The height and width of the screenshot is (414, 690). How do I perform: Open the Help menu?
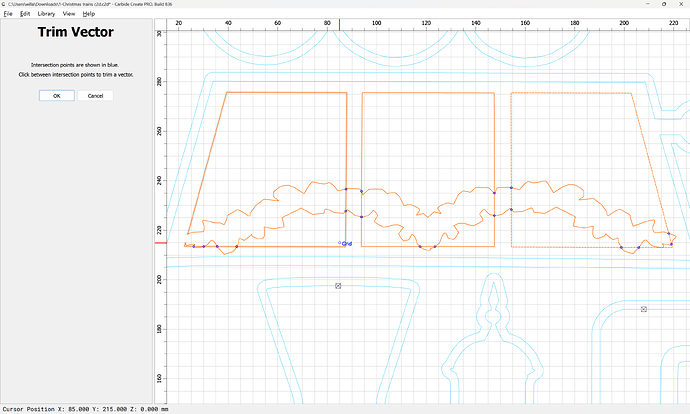coord(89,14)
